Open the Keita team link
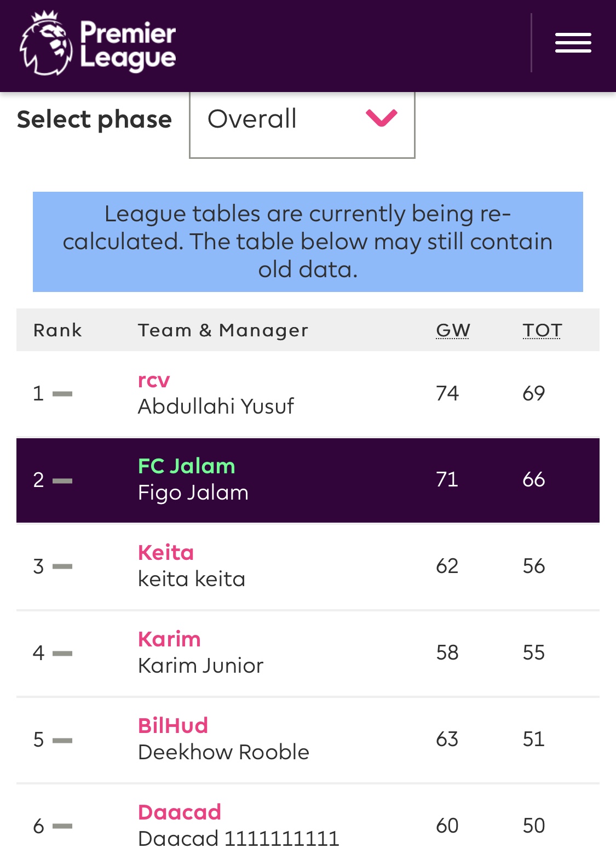This screenshot has width=616, height=865. (166, 552)
